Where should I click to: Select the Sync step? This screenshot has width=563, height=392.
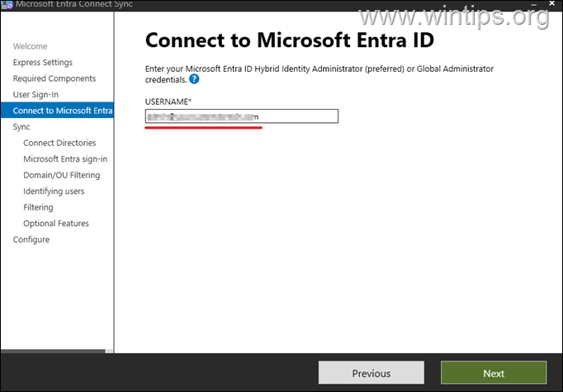[21, 127]
